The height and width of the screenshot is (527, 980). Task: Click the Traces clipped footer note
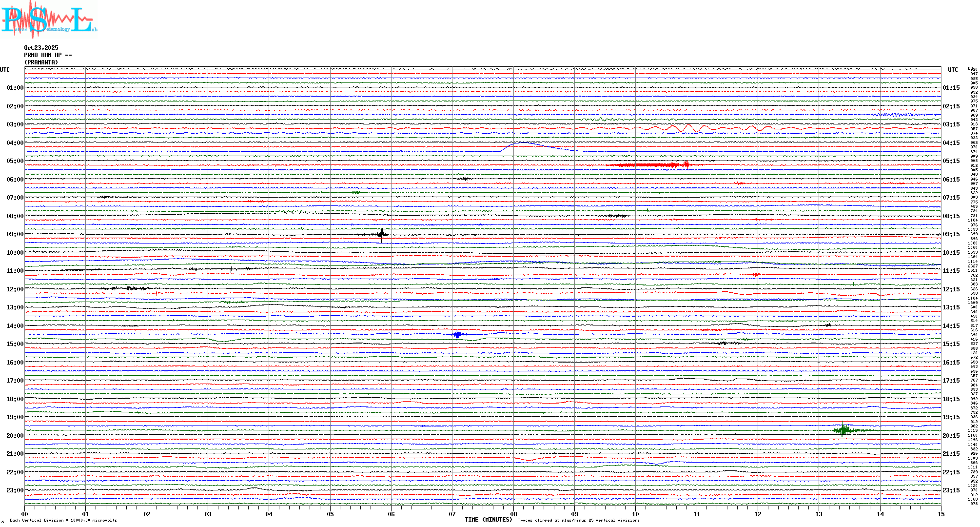[x=578, y=521]
